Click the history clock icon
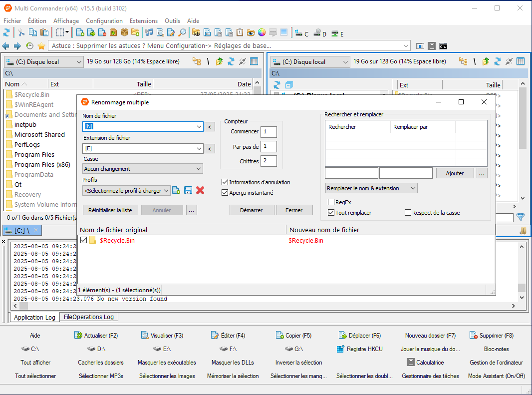This screenshot has height=395, width=532. (29, 46)
